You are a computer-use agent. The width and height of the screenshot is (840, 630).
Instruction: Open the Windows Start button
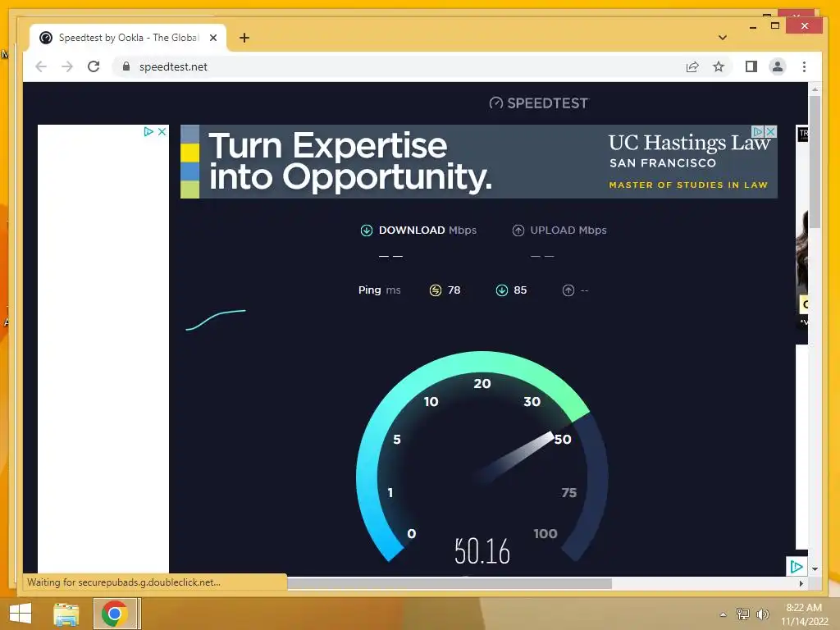(x=21, y=614)
